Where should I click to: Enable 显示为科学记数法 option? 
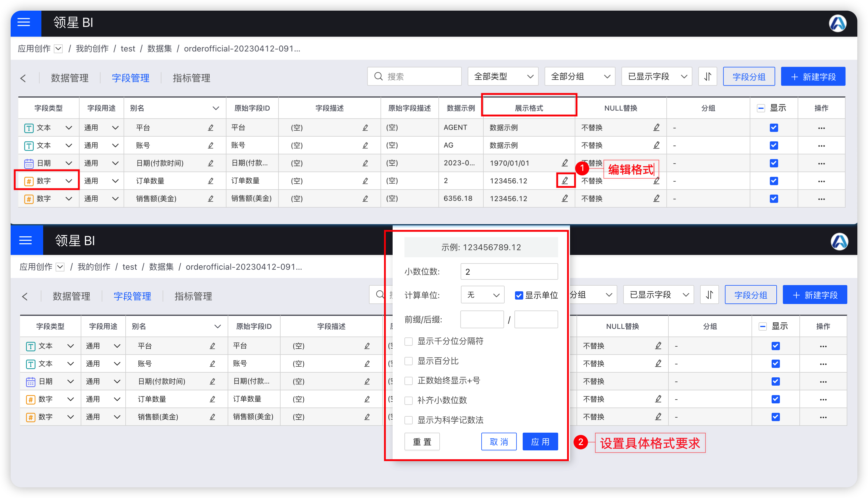[x=409, y=420]
